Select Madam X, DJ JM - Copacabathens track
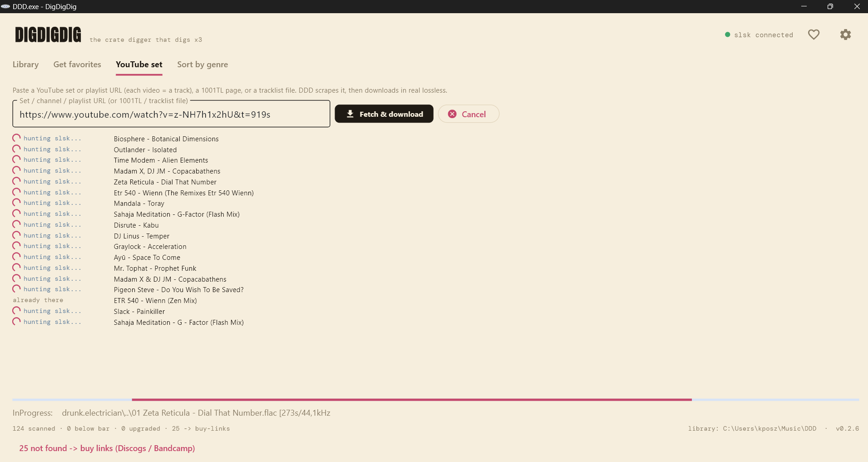868x462 pixels. [x=167, y=171]
